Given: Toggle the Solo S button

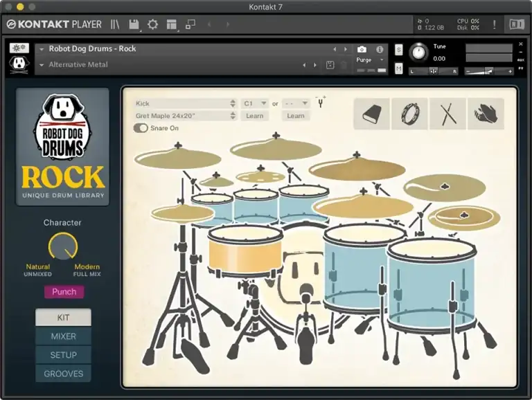Looking at the screenshot, I should [399, 50].
